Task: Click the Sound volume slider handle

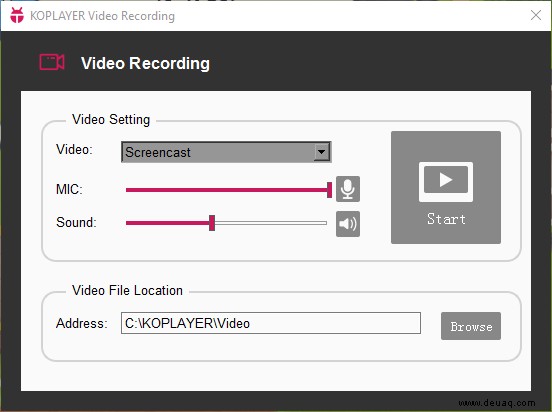Action: pyautogui.click(x=212, y=223)
